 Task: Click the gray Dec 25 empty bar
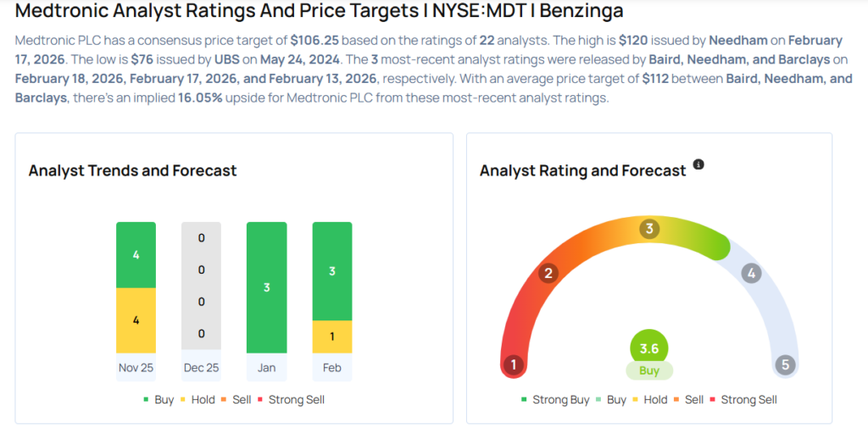[201, 287]
